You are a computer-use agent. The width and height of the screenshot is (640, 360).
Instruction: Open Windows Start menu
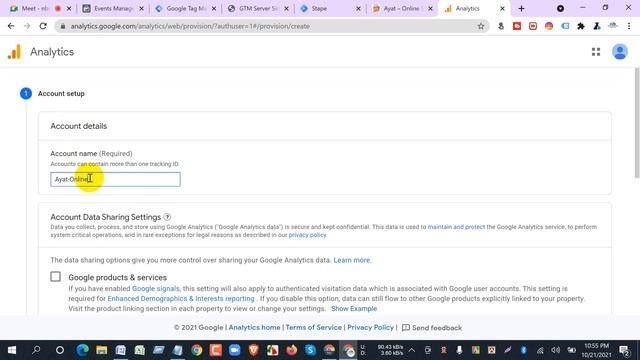click(x=12, y=350)
